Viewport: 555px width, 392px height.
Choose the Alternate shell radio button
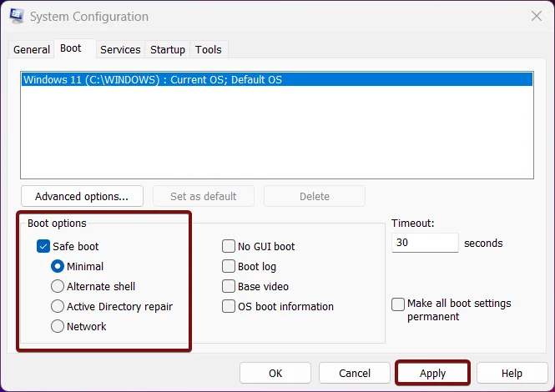pos(58,286)
